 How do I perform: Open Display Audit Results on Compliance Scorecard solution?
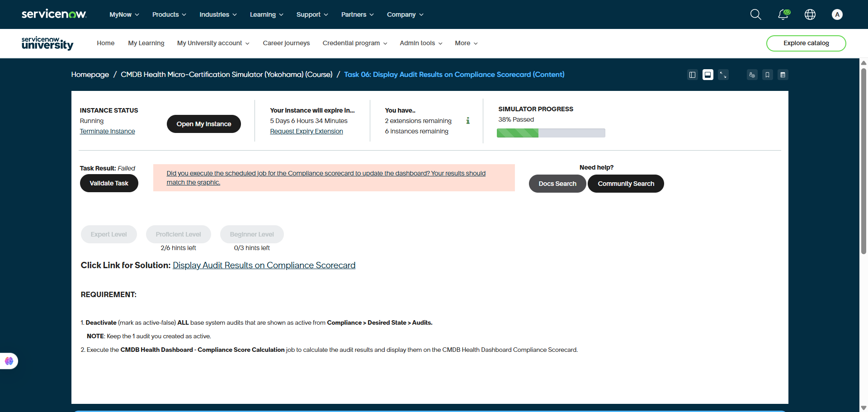click(x=264, y=265)
